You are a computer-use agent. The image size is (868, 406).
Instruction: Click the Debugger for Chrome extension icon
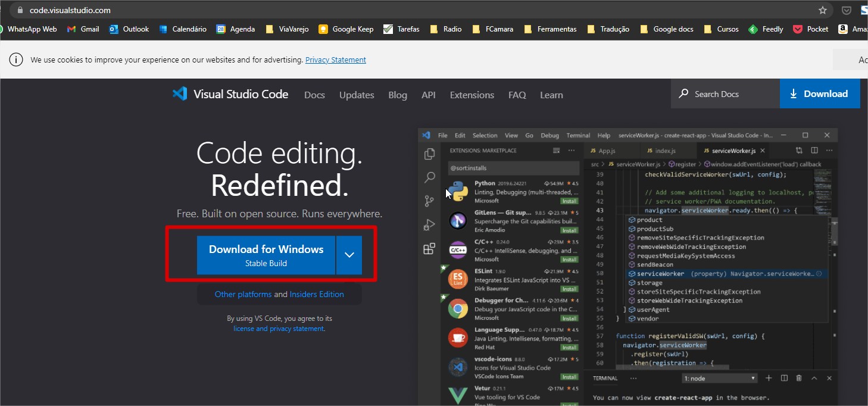click(x=458, y=308)
